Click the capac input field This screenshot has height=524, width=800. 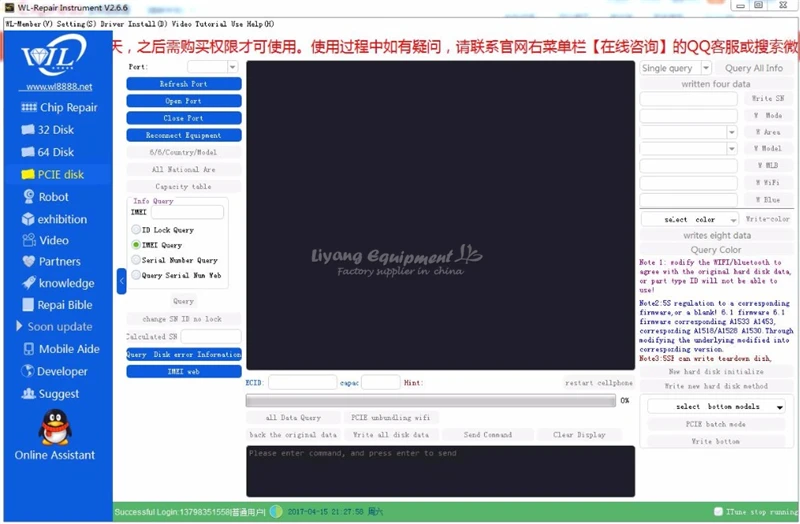pyautogui.click(x=381, y=382)
